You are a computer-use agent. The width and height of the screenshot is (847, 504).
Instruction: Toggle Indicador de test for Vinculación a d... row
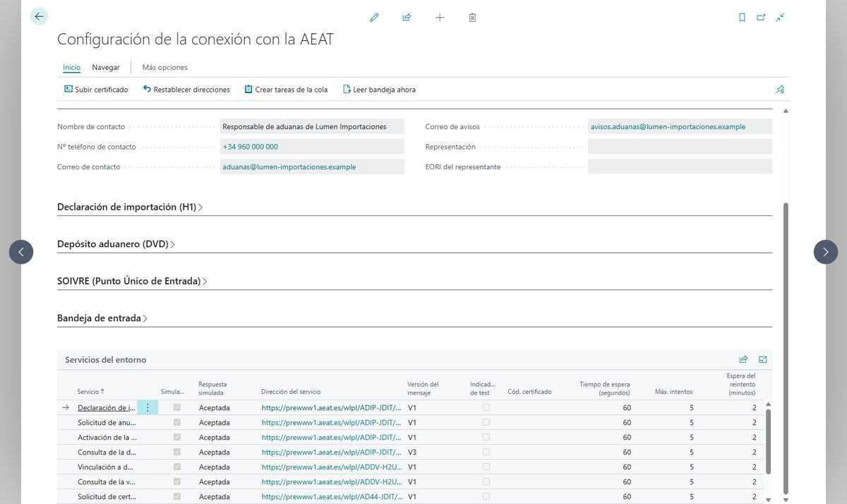[486, 467]
